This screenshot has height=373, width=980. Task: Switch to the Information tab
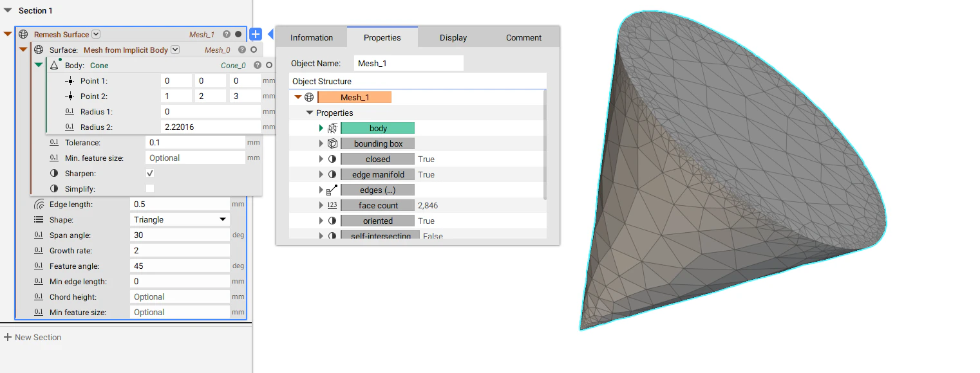point(312,37)
